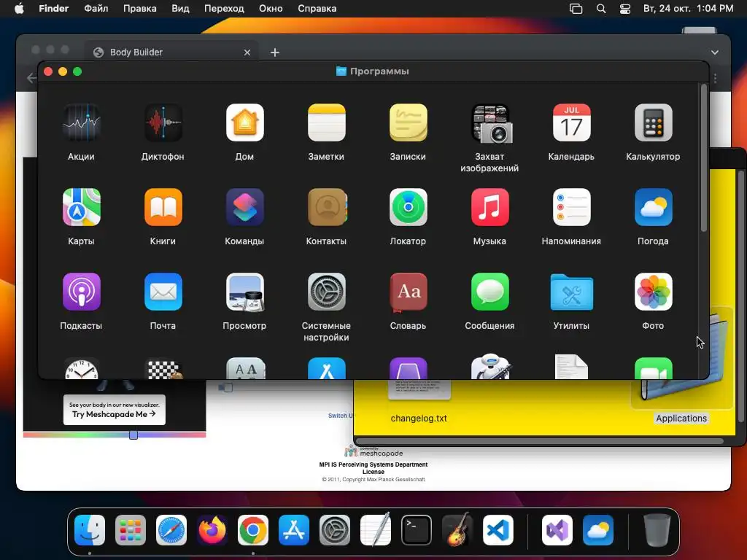Launch the Почта mail app
Viewport: 747px width, 560px height.
[163, 292]
